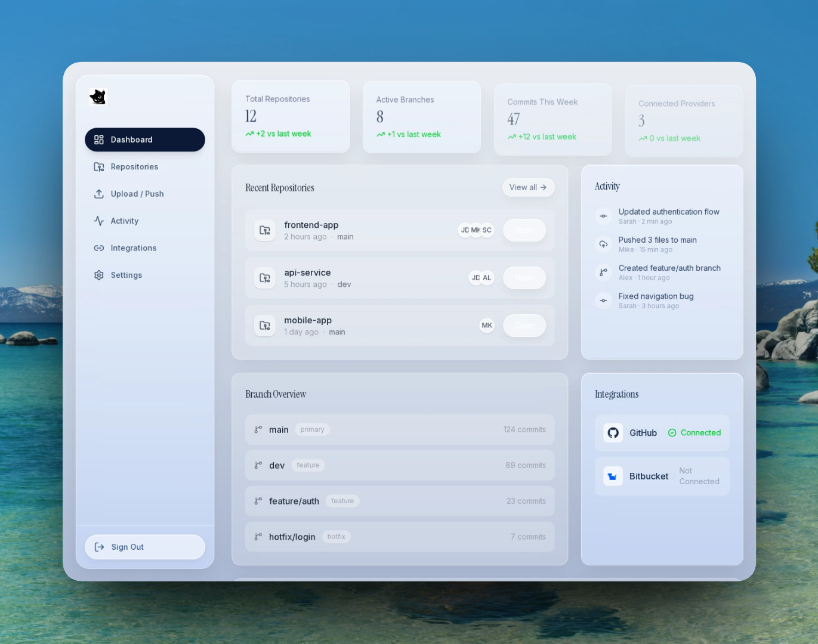The height and width of the screenshot is (644, 818).
Task: Click the Integrations link icon in sidebar
Action: coord(99,248)
